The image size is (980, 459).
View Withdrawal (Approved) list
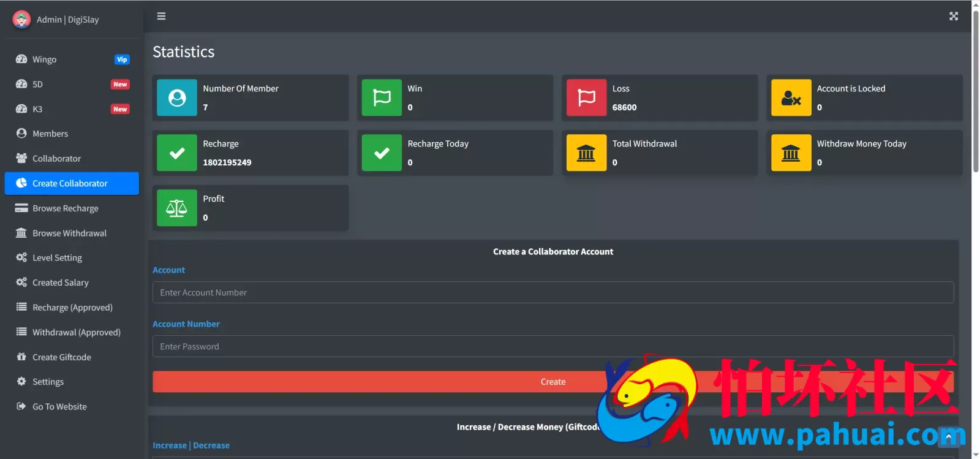click(x=72, y=332)
